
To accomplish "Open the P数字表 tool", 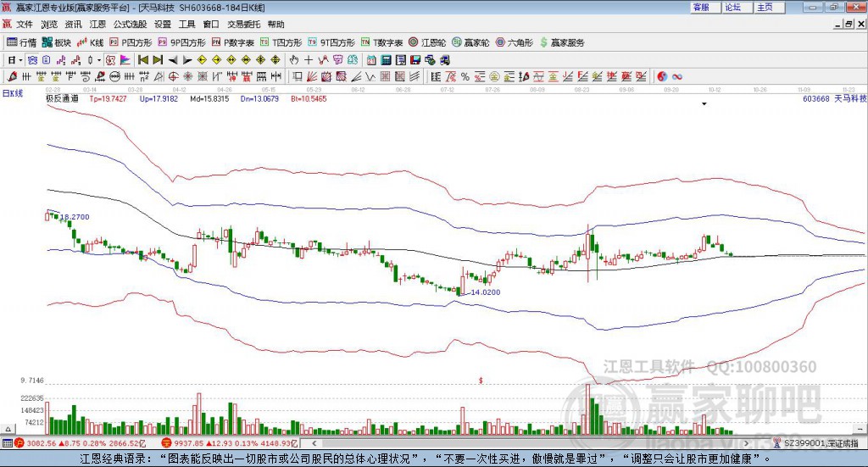I will (x=232, y=42).
